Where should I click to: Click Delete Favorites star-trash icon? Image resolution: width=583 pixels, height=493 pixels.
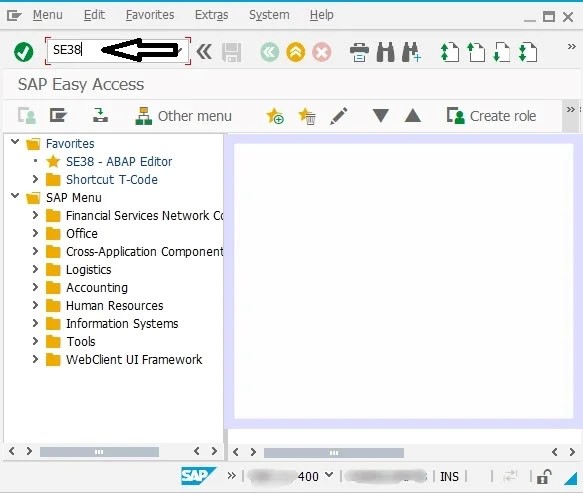pos(307,116)
